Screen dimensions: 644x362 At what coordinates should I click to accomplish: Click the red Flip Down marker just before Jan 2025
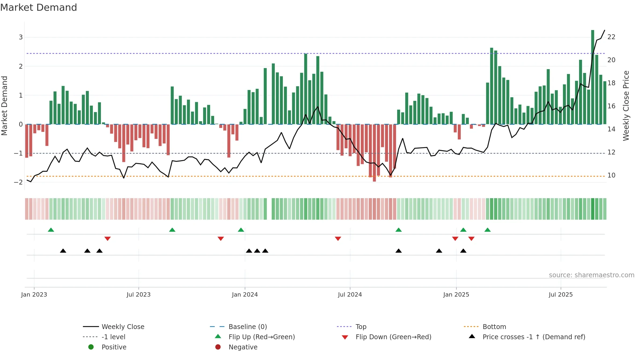tap(455, 239)
